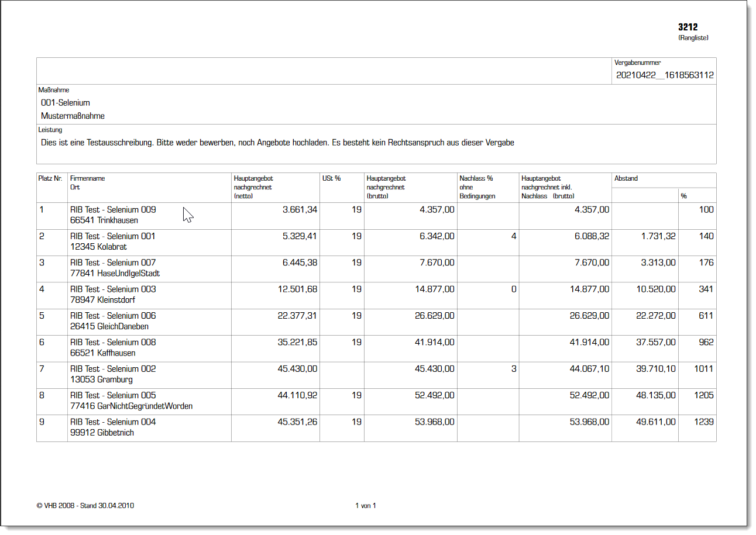This screenshot has height=535, width=756.
Task: Click the Abstand value 37.557,00
Action: coord(655,342)
